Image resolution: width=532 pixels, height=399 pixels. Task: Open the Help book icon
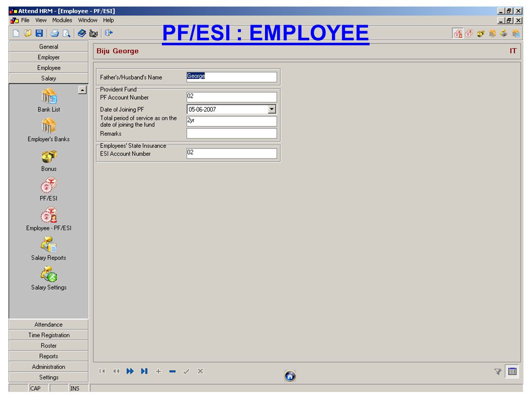click(82, 33)
